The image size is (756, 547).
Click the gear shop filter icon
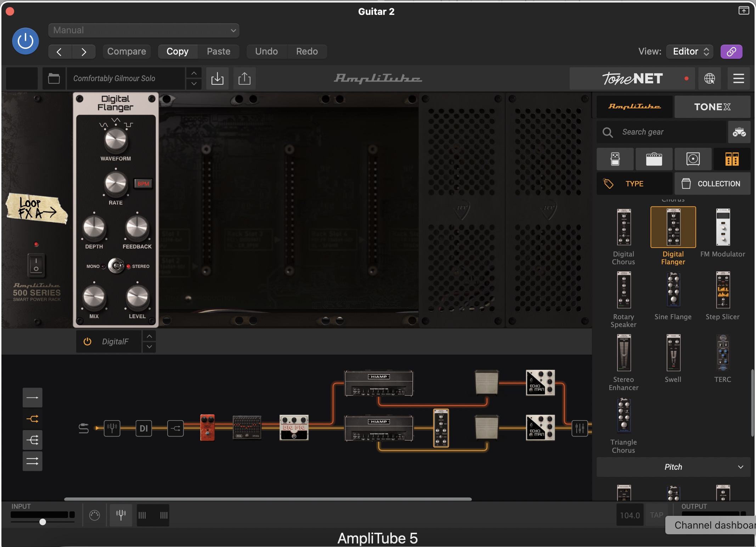[739, 132]
